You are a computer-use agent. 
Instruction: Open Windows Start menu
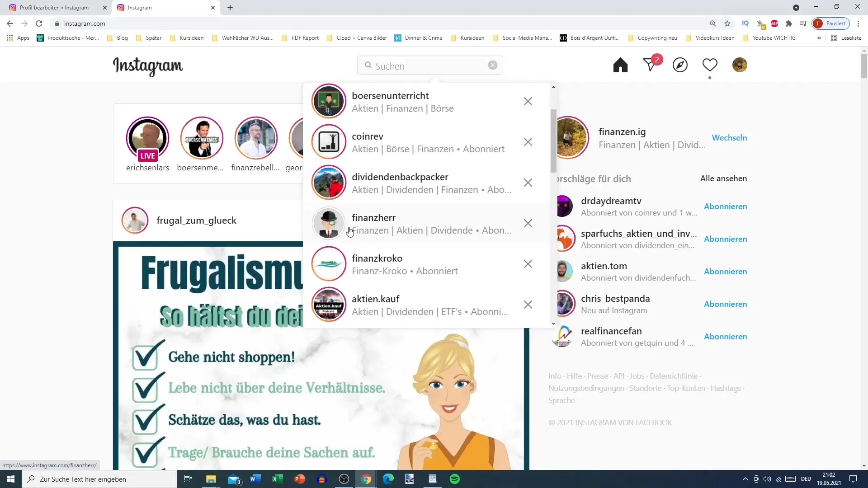[x=11, y=479]
